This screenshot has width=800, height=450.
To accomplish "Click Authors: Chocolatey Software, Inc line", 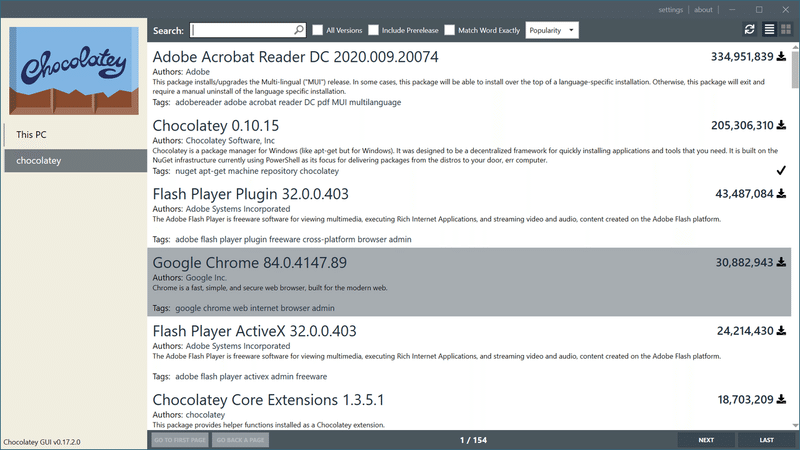I will [x=213, y=140].
